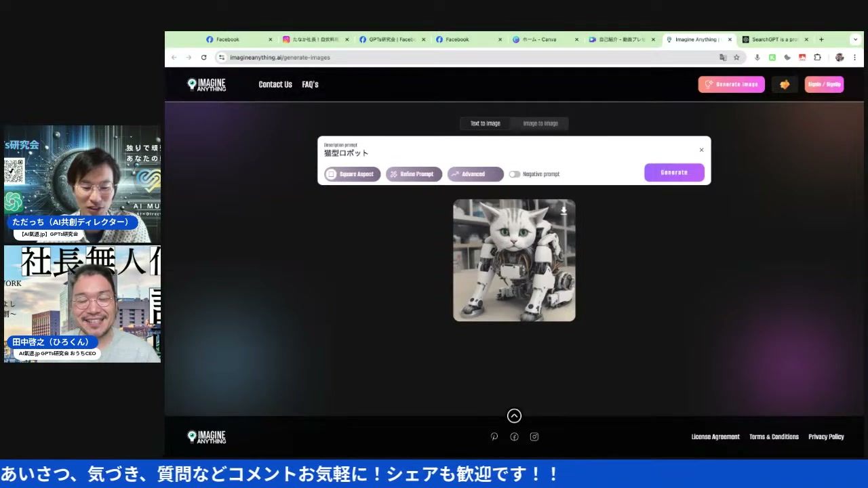This screenshot has height=488, width=868.
Task: Click the Generate Image header button
Action: pos(732,85)
